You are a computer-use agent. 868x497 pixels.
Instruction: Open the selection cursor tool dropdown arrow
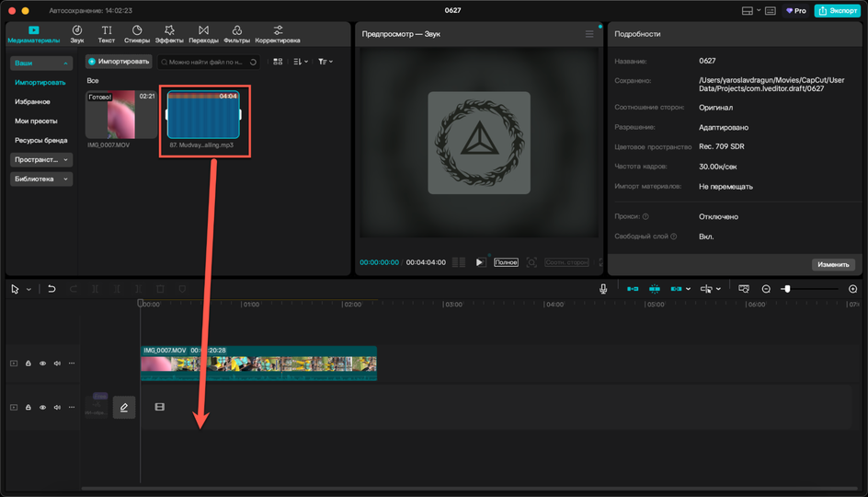coord(29,289)
